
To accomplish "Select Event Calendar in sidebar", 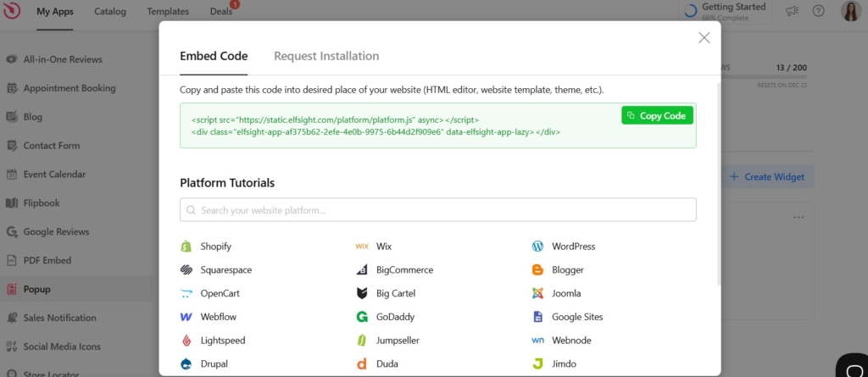I will click(54, 175).
